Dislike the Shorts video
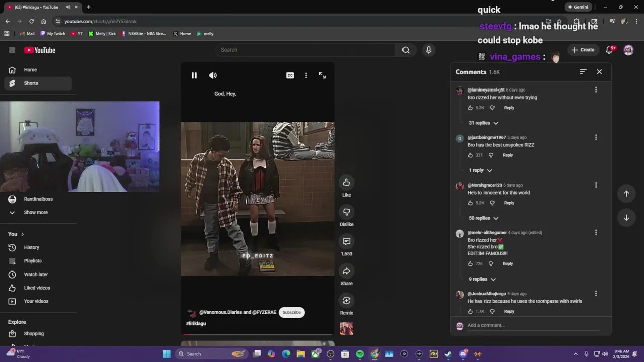The height and width of the screenshot is (362, 644). click(x=346, y=212)
